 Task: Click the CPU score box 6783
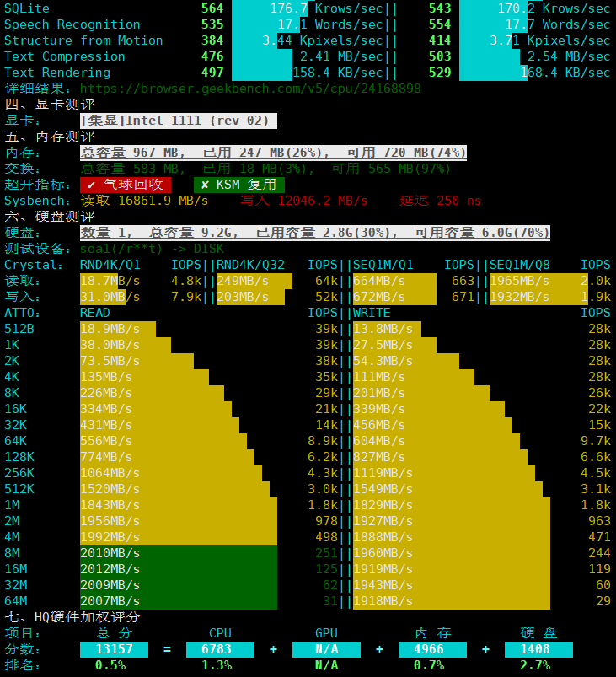coord(220,649)
